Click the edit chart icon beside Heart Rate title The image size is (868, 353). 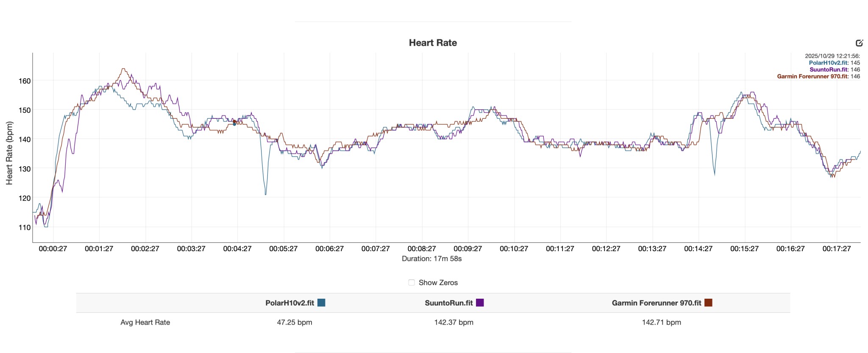point(859,43)
